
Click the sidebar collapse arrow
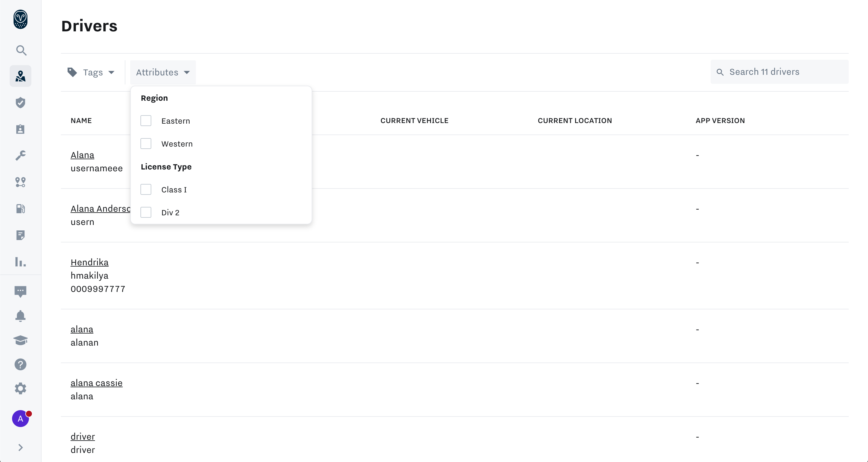point(21,448)
